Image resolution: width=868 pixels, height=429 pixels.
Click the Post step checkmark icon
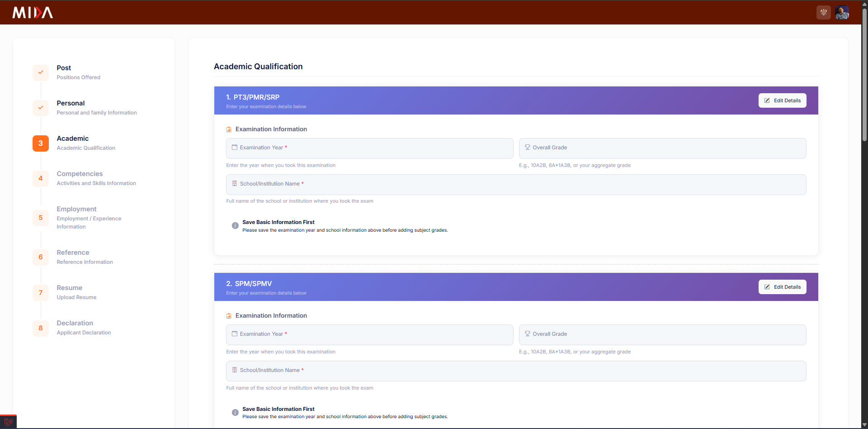(x=41, y=72)
